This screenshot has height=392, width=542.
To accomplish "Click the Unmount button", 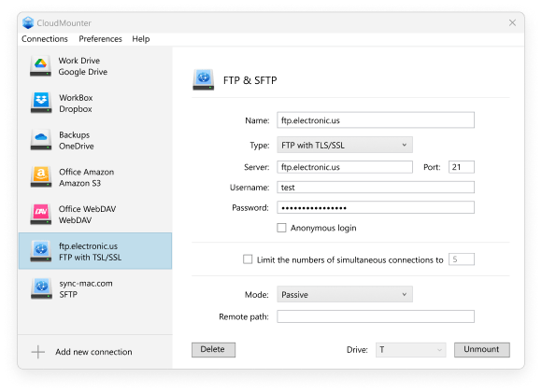I will click(482, 349).
